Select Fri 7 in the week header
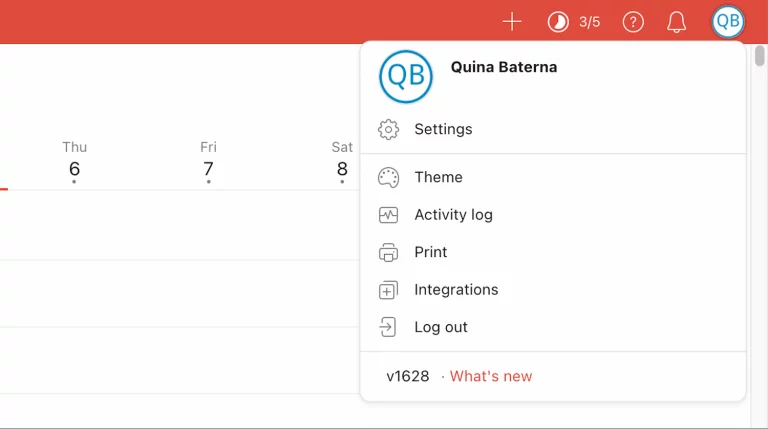Viewport: 768px width, 429px height. (x=208, y=161)
